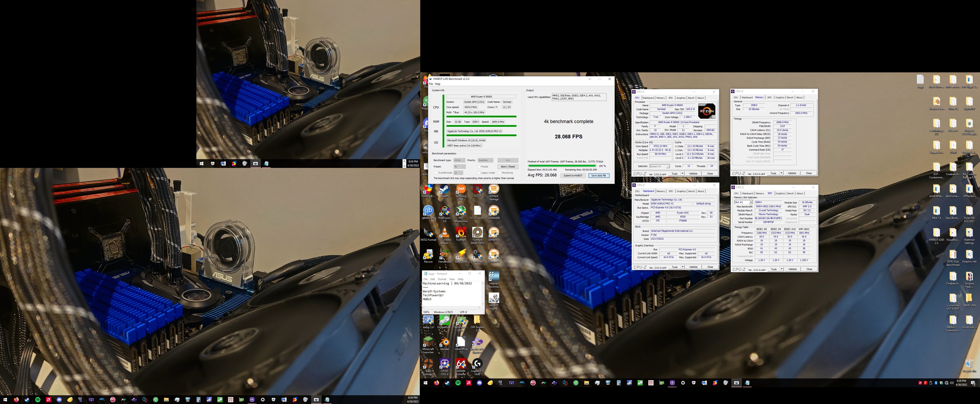Open CPUID CPU-Z desktop icon
980x404 pixels.
point(444,367)
